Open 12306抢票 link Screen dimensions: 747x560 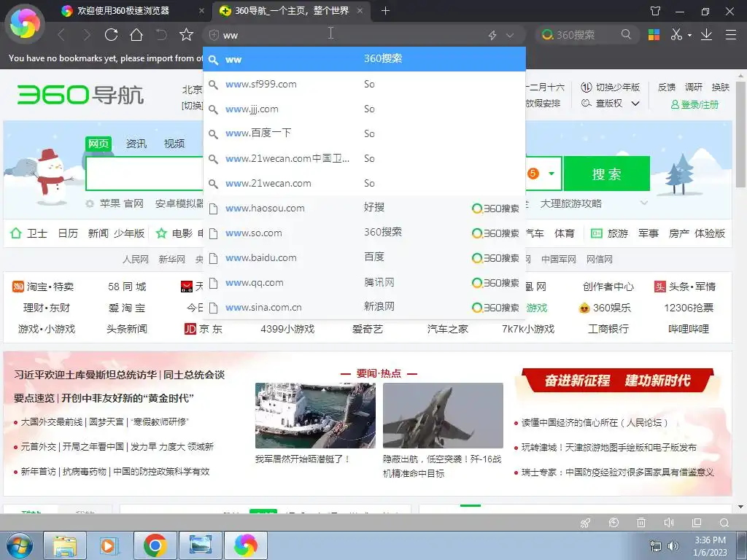(x=689, y=308)
